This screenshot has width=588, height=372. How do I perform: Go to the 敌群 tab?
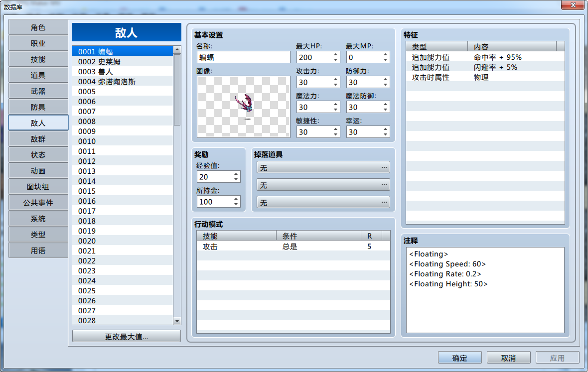pyautogui.click(x=38, y=139)
